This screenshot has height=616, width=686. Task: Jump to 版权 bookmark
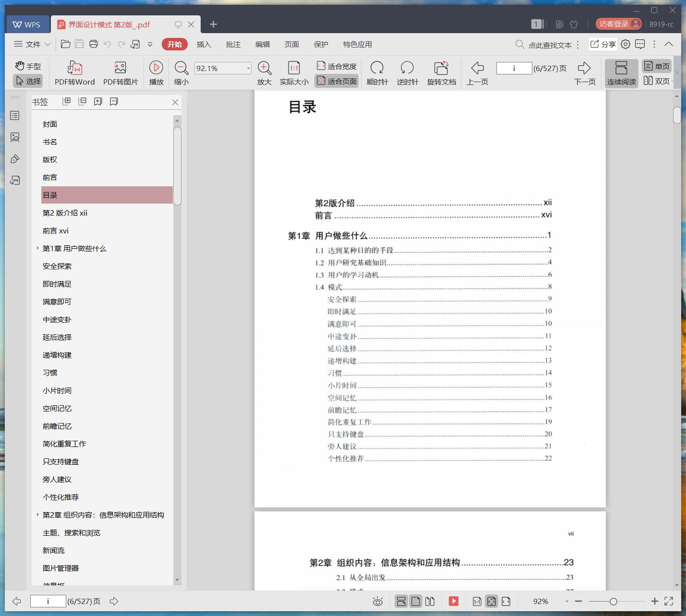tap(50, 159)
